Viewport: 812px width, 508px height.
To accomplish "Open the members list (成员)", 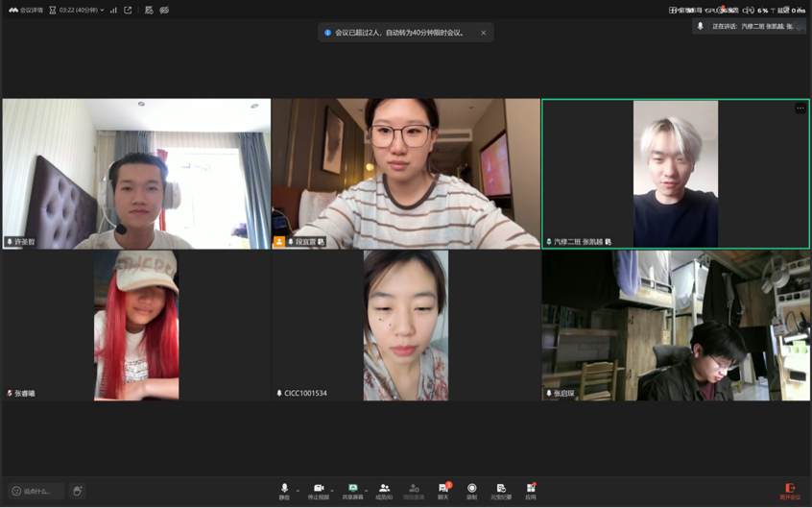I will [x=384, y=492].
